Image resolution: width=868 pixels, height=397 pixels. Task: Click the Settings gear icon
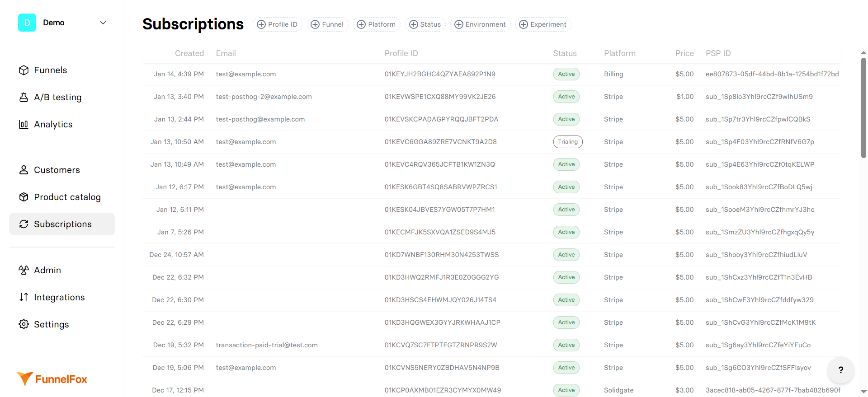pyautogui.click(x=24, y=324)
